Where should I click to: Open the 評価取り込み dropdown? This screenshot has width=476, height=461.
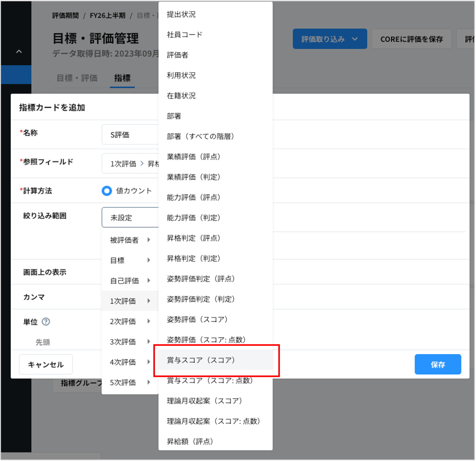click(329, 39)
